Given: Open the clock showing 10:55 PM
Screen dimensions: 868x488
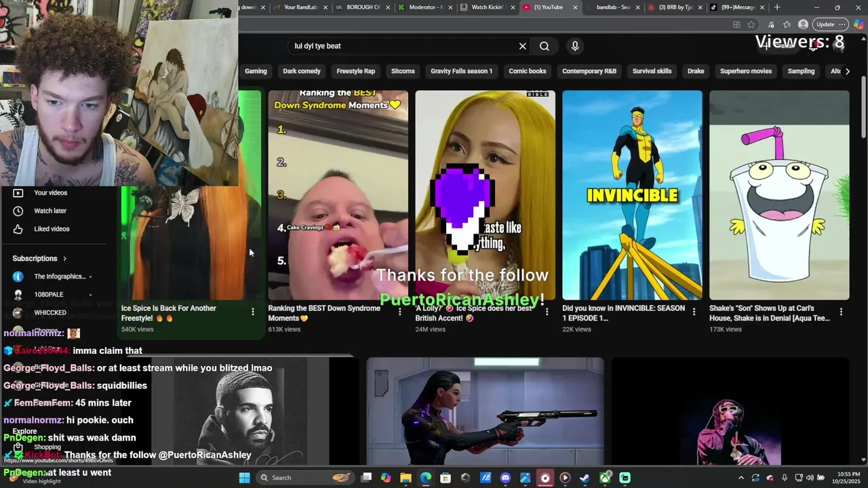Looking at the screenshot, I should point(847,478).
